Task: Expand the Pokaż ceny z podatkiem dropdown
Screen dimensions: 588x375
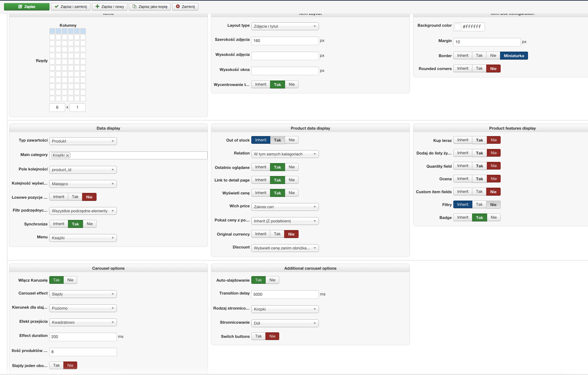Action: point(285,221)
